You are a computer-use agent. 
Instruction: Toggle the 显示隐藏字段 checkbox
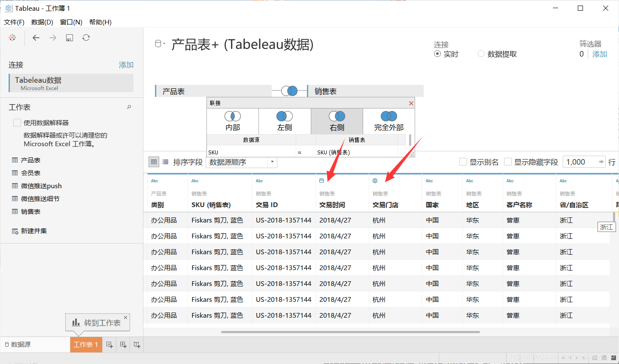[508, 162]
